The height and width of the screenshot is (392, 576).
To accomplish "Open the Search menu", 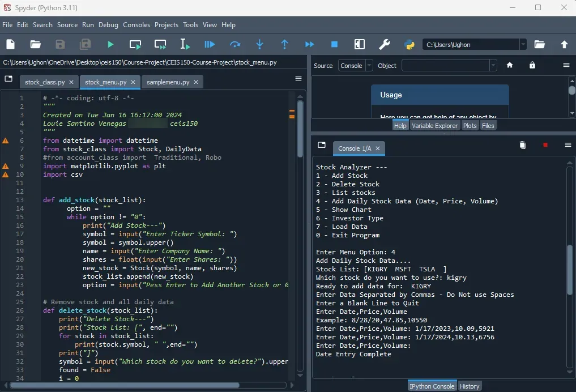I will click(x=42, y=24).
